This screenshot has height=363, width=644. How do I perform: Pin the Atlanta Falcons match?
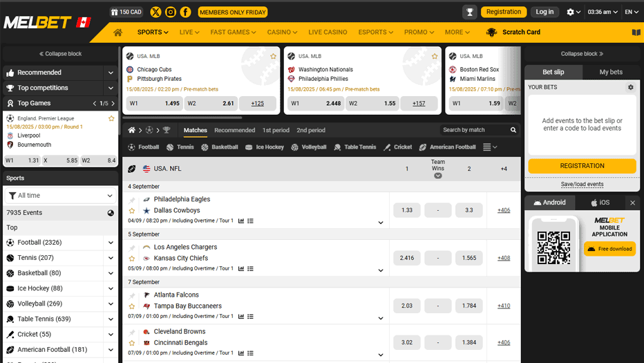[x=132, y=296]
